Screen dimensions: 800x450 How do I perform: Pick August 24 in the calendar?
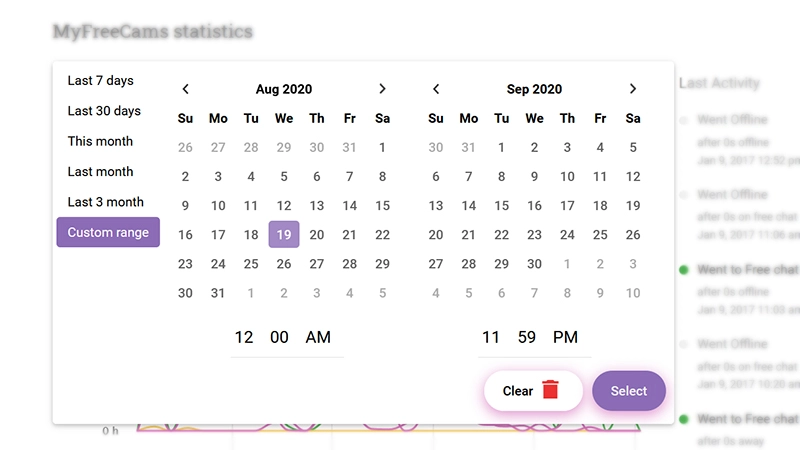tap(218, 264)
